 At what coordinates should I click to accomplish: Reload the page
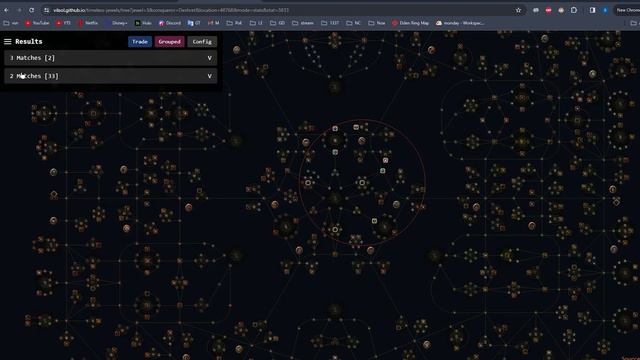pyautogui.click(x=31, y=10)
